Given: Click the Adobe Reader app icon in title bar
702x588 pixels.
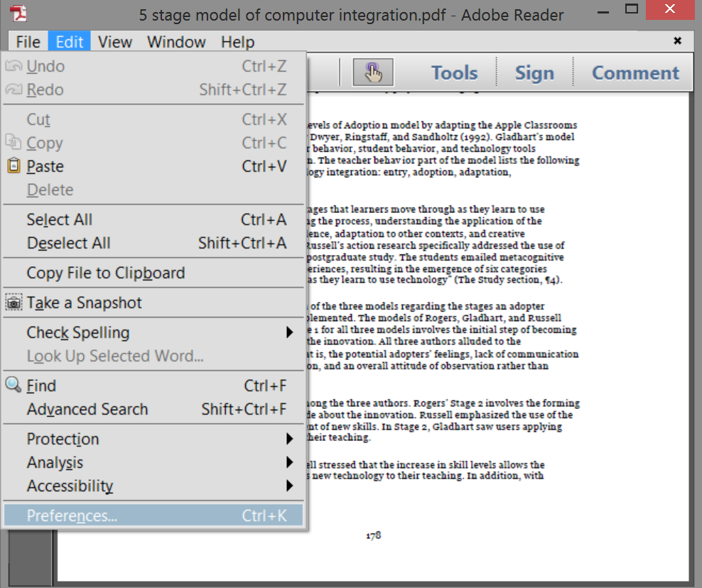Looking at the screenshot, I should (x=18, y=13).
